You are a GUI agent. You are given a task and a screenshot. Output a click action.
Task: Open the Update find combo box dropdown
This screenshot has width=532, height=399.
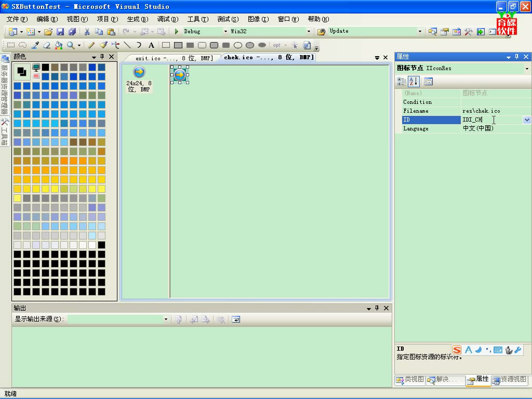click(420, 31)
